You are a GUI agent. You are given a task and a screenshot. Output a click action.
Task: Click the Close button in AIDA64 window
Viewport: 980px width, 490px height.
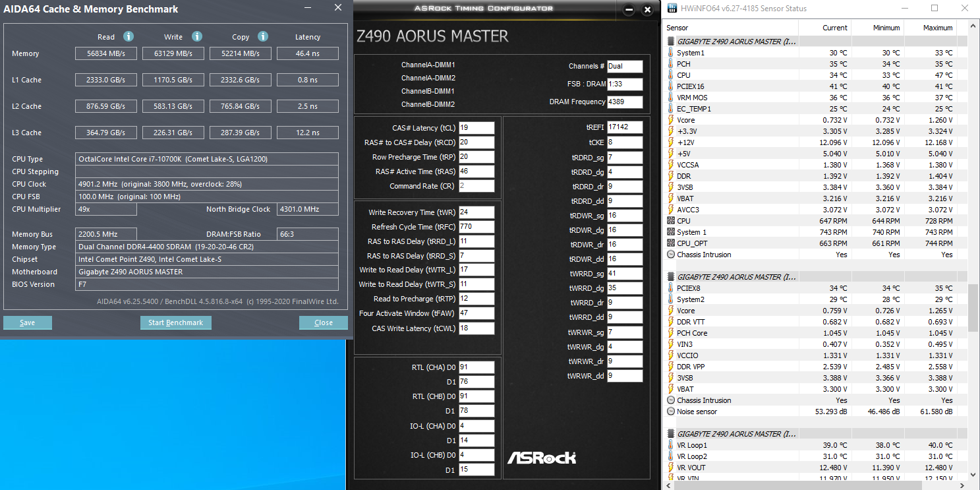(324, 322)
